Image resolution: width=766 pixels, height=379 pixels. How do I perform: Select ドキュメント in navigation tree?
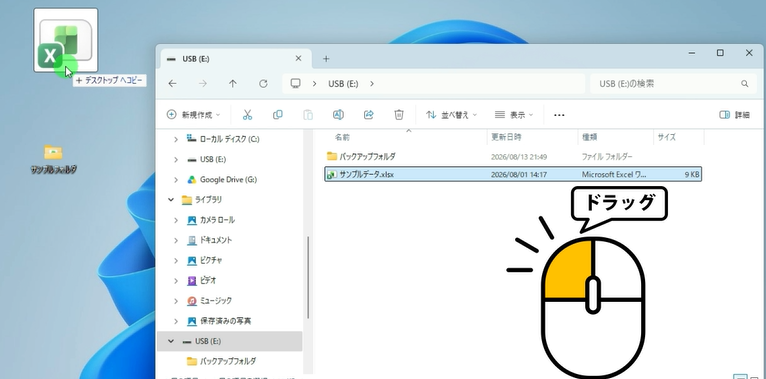point(216,240)
